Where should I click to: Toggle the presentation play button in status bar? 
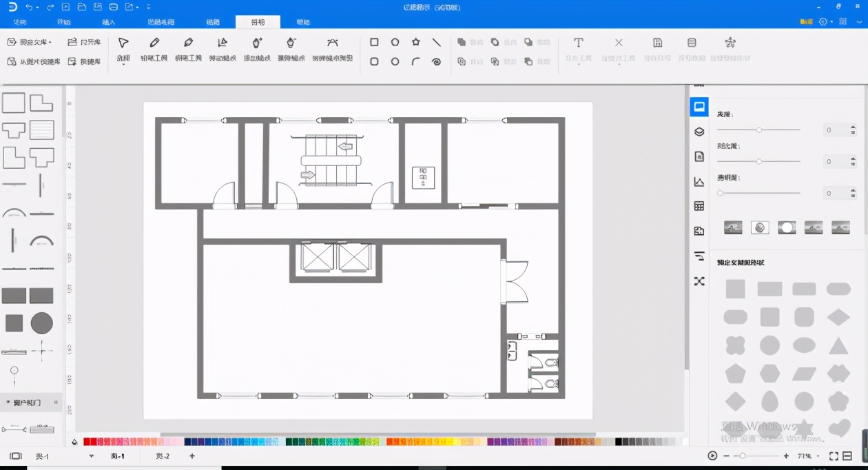pos(712,456)
